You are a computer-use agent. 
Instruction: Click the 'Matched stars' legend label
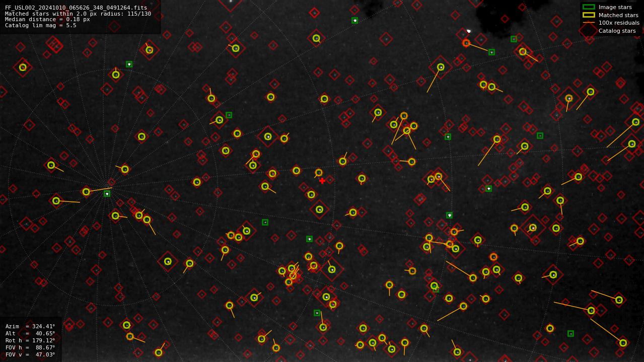point(618,15)
